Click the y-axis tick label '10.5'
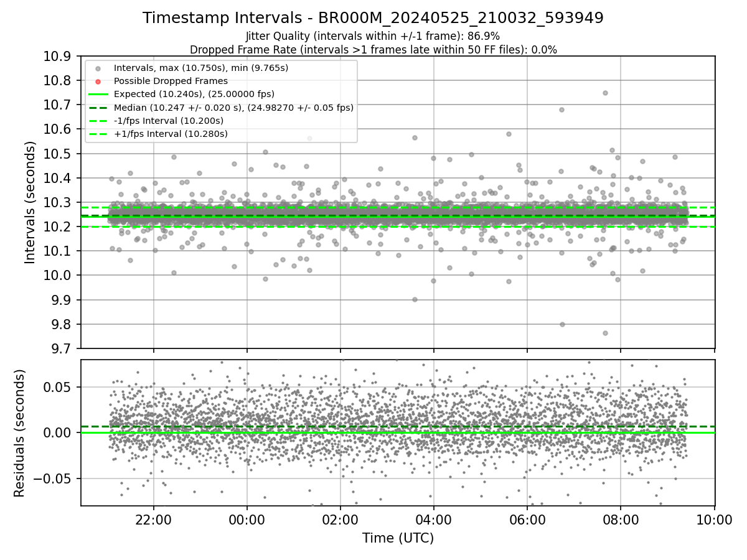 tap(57, 154)
